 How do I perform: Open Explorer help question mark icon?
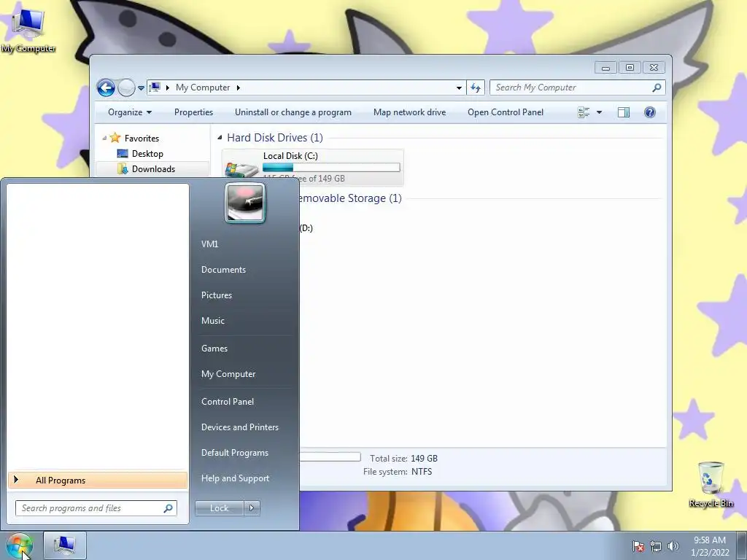tap(650, 112)
